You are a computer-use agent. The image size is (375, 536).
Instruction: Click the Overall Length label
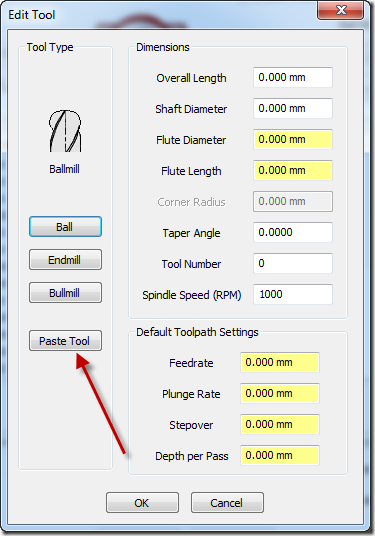click(x=191, y=78)
